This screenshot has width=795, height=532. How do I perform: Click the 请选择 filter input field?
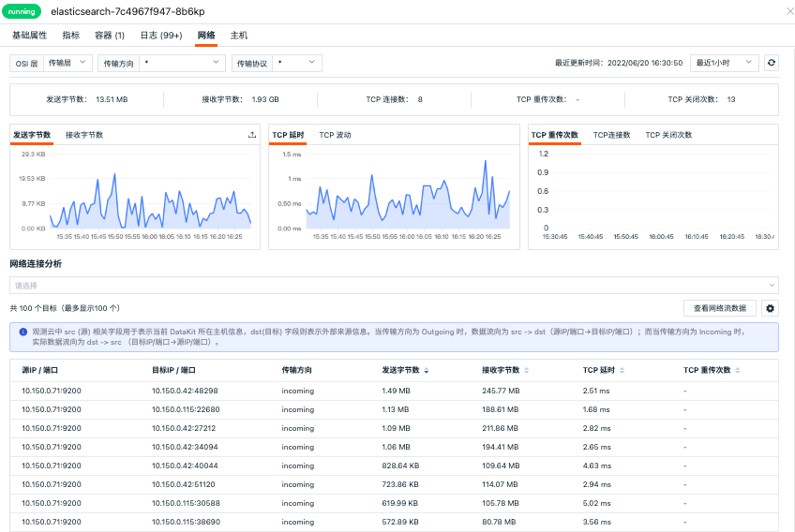tap(394, 285)
